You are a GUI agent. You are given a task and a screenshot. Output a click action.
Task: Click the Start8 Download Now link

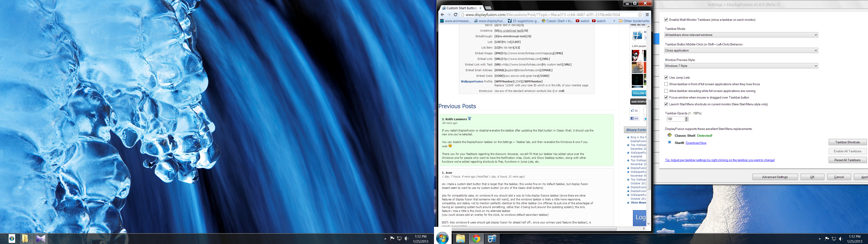click(696, 143)
